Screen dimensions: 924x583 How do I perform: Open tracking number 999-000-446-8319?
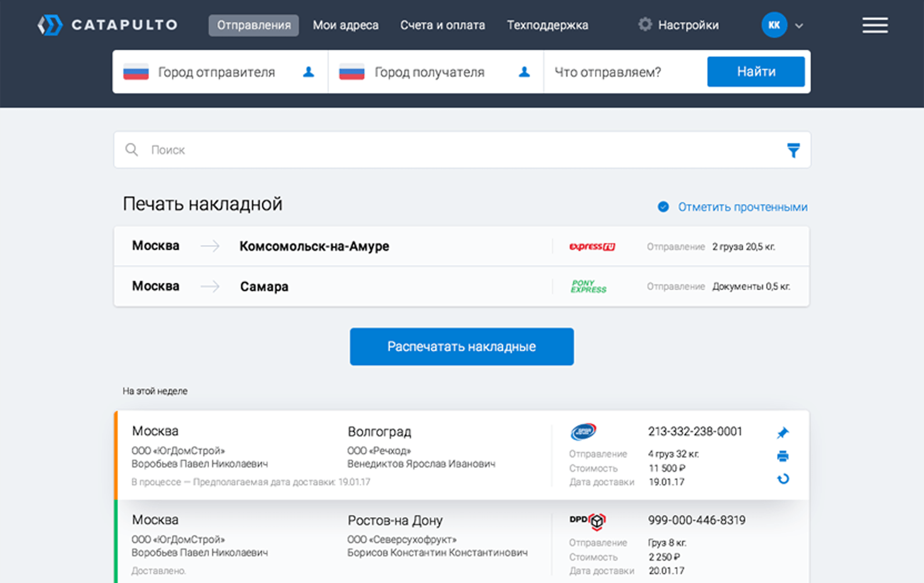(696, 520)
